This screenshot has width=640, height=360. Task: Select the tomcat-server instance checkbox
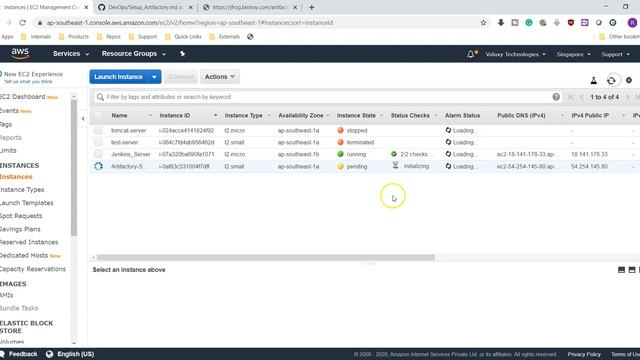pos(98,130)
